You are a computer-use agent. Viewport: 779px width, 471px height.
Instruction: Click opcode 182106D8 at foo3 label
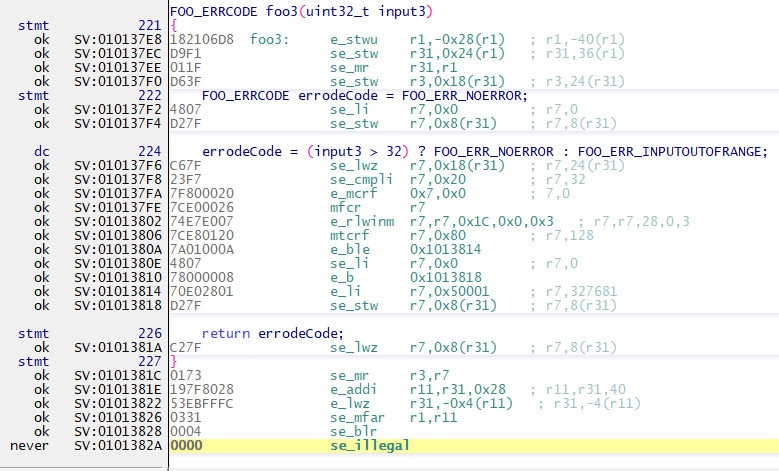[202, 40]
